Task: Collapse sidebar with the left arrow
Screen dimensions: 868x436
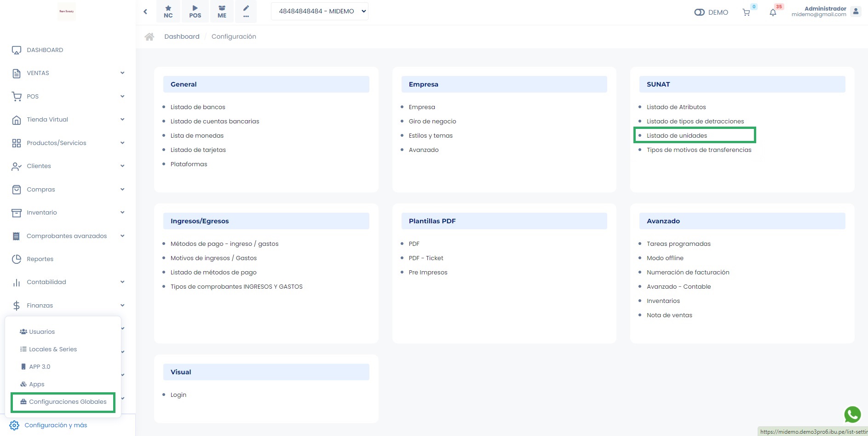Action: 145,12
